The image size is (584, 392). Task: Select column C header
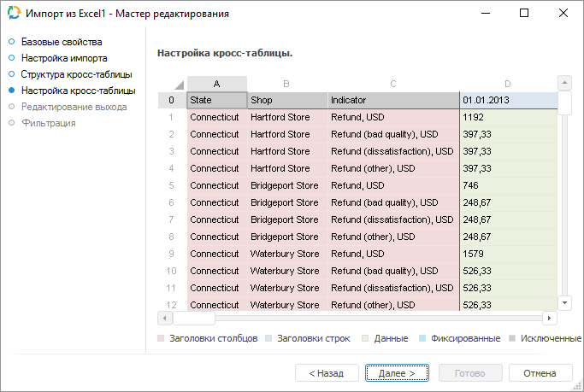(392, 84)
